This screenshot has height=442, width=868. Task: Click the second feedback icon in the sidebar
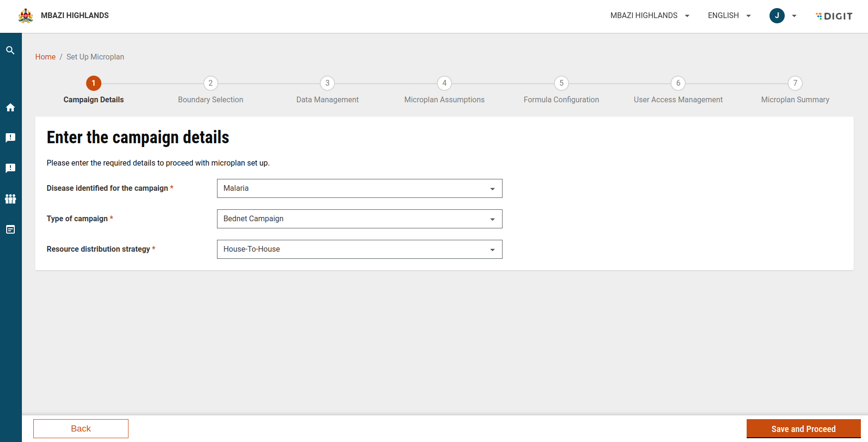[10, 168]
